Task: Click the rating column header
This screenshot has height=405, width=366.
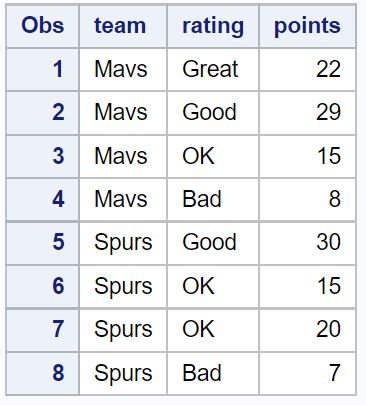Action: click(213, 26)
